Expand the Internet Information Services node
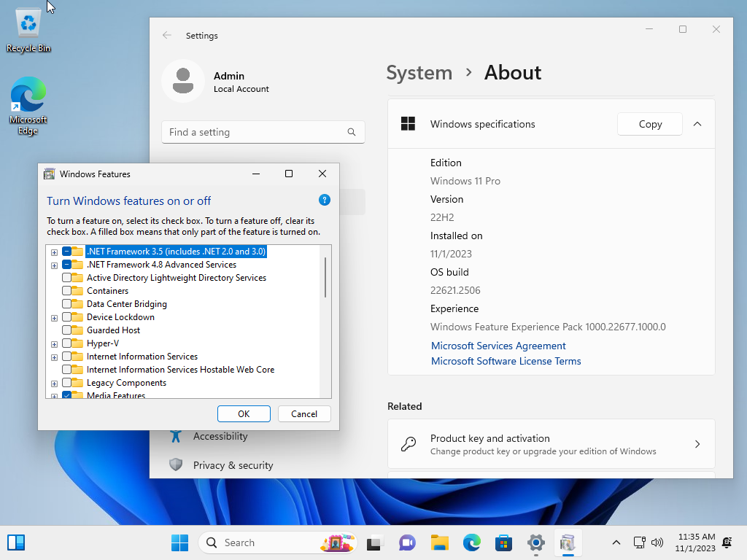 tap(54, 357)
